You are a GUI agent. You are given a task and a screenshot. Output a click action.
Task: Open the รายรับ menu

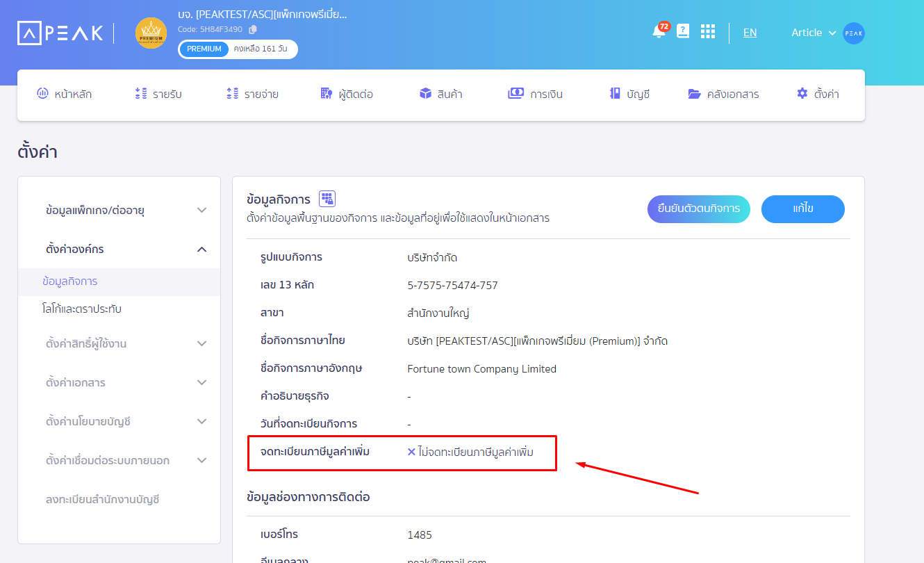tap(158, 94)
